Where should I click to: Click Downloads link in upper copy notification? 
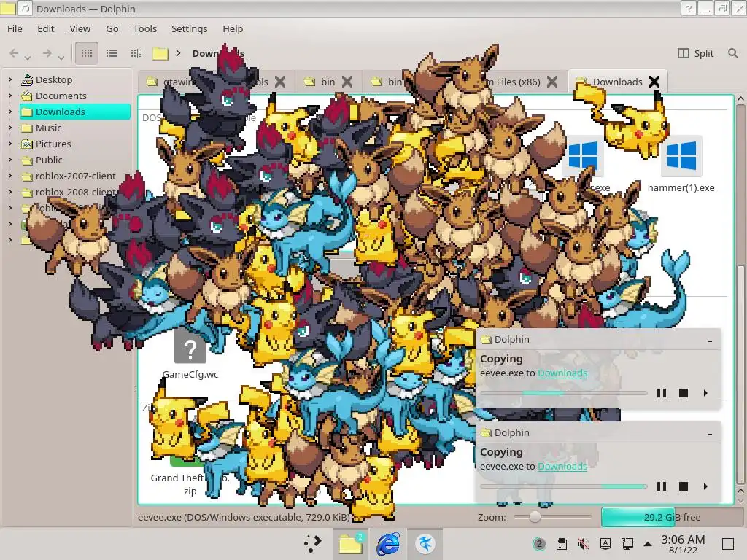point(562,373)
